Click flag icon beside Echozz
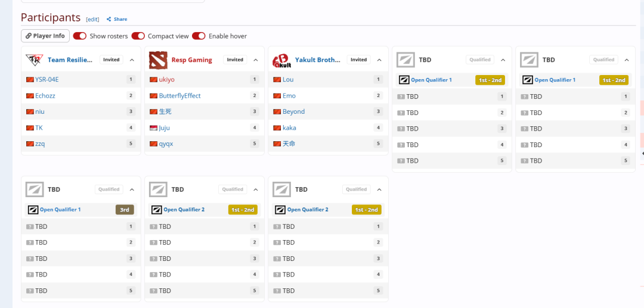Viewport: 644px width, 308px height. [x=30, y=95]
